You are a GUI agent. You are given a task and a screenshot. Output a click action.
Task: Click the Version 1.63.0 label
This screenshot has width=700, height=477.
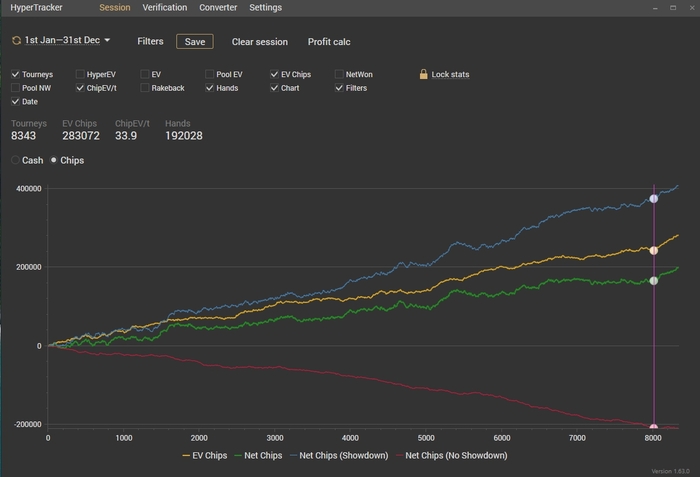(670, 471)
